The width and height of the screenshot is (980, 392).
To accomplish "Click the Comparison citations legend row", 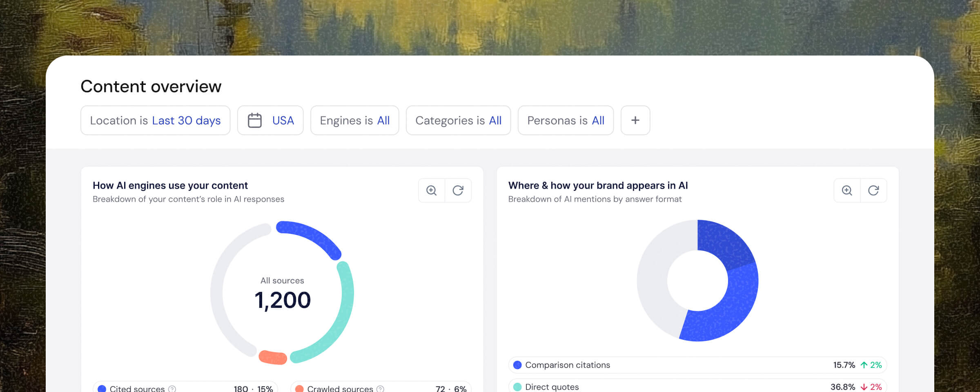I will coord(697,365).
